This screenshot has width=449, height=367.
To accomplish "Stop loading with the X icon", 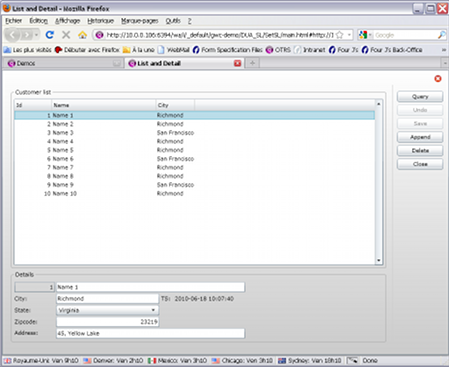I will [66, 35].
